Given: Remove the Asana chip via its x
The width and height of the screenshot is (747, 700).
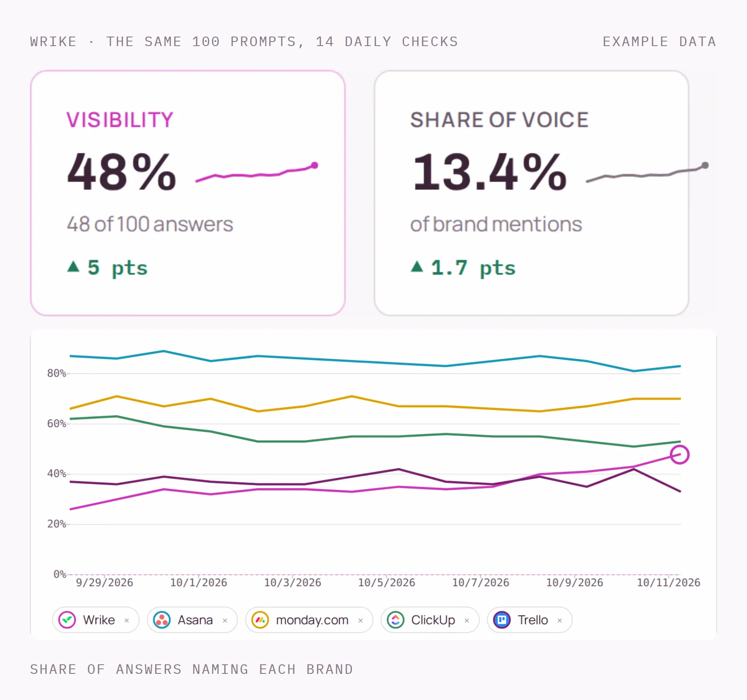Looking at the screenshot, I should point(225,620).
